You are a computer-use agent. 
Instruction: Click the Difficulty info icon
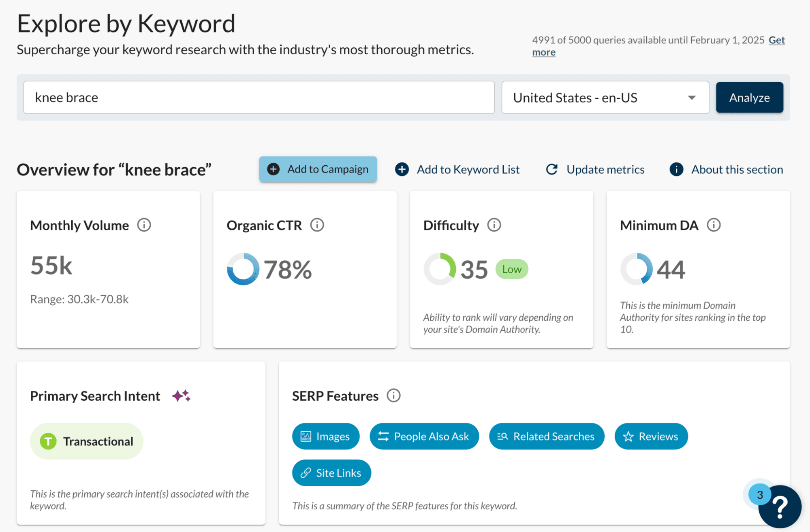pyautogui.click(x=494, y=225)
